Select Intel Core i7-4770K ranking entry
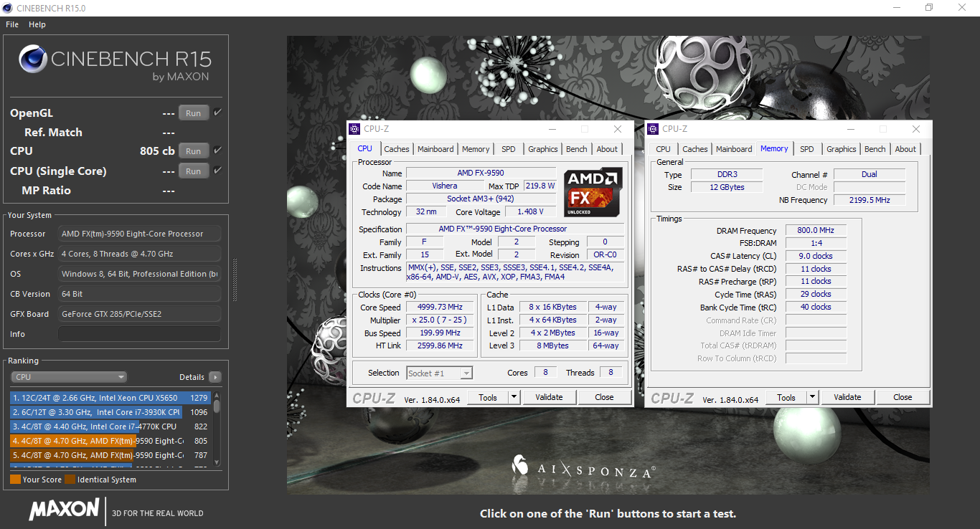The image size is (980, 529). (x=110, y=426)
